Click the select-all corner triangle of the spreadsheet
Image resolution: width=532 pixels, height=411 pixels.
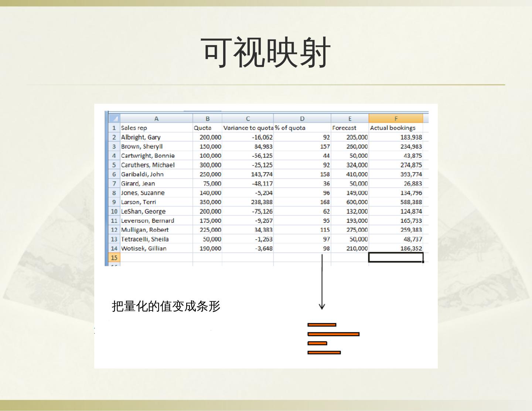tap(114, 119)
